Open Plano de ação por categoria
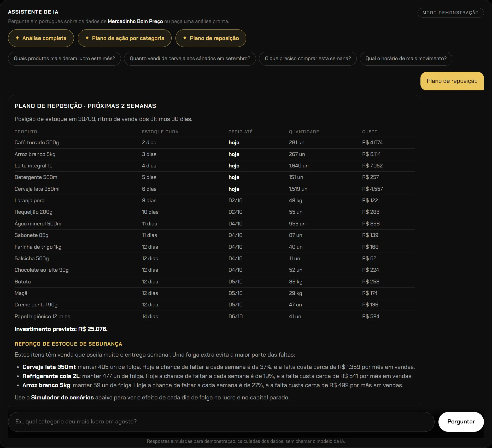This screenshot has width=492, height=448. click(x=125, y=38)
